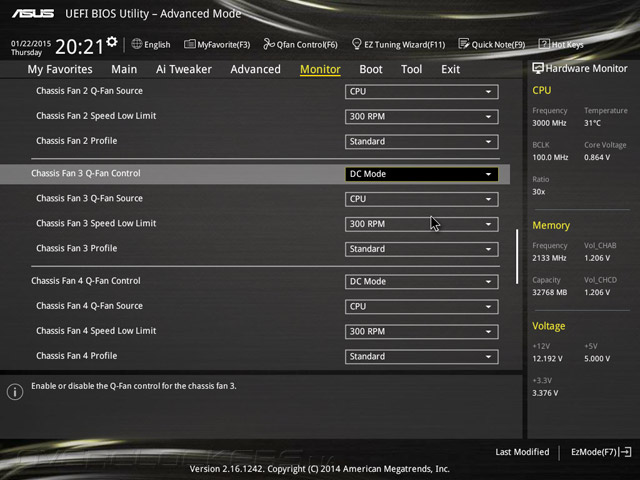Open the Chassis Fan 3 Profile dropdown
The width and height of the screenshot is (640, 480).
(x=421, y=249)
